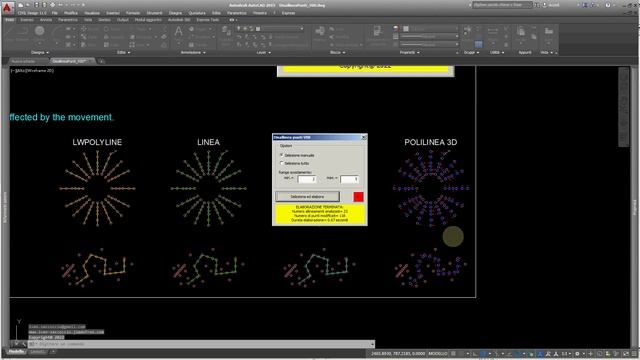
Task: Select the Circle tool in Disegna panel
Action: (x=40, y=31)
